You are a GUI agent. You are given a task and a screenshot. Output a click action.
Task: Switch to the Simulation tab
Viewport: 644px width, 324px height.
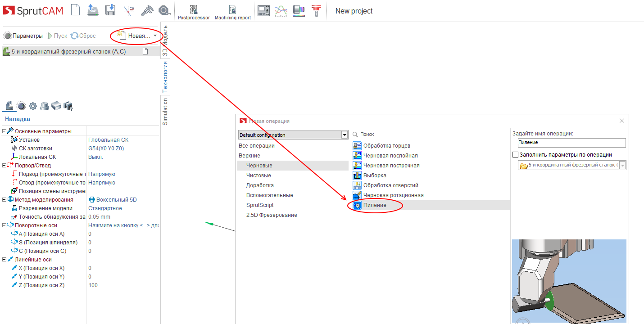[x=165, y=111]
